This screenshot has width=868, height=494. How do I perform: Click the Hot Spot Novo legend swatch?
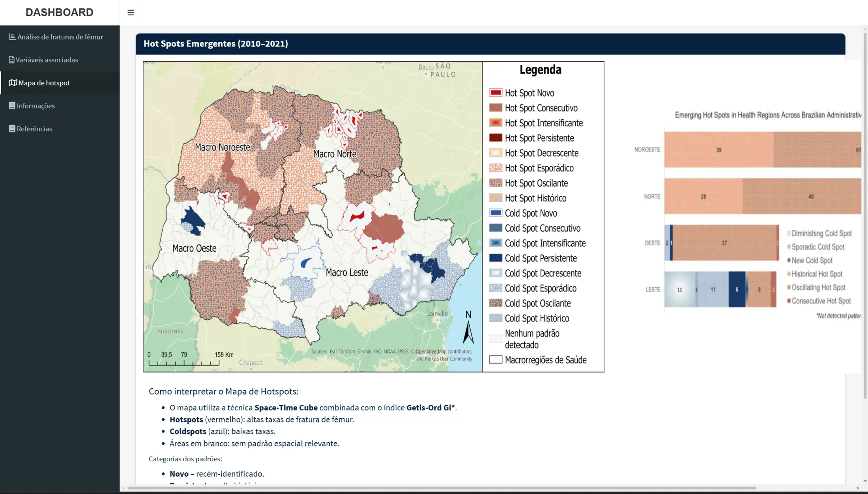point(496,93)
